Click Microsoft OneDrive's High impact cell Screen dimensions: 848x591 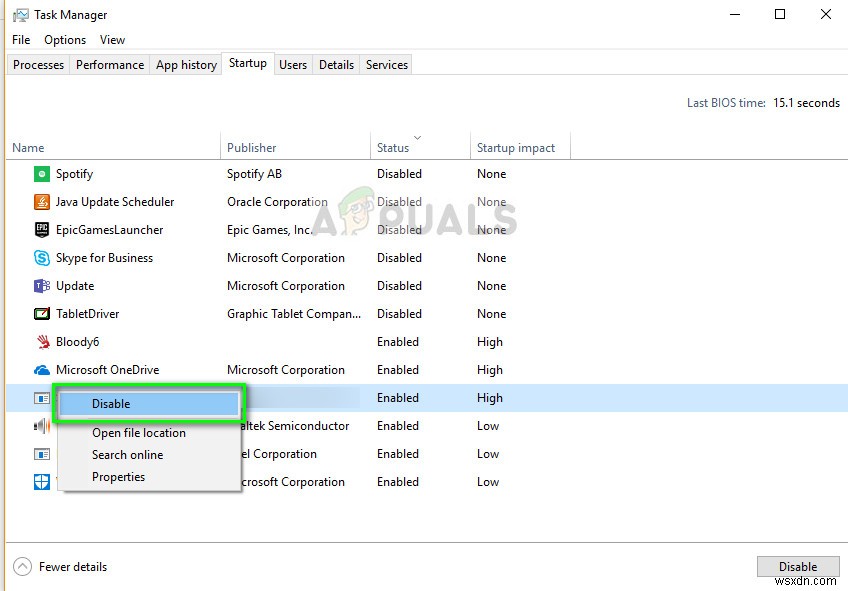point(490,370)
